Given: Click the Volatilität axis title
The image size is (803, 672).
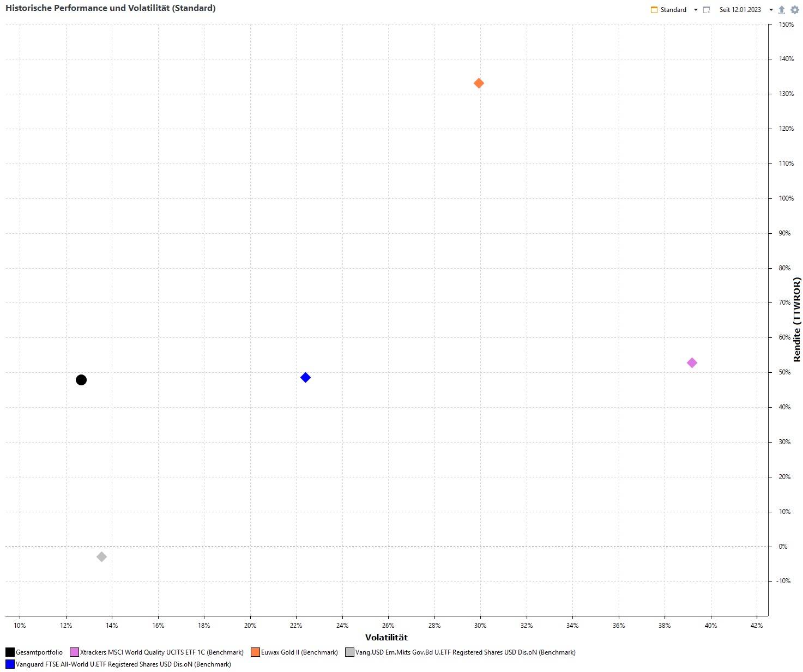Looking at the screenshot, I should click(x=386, y=638).
